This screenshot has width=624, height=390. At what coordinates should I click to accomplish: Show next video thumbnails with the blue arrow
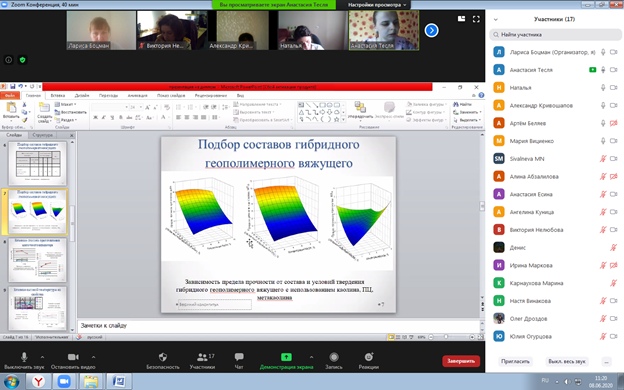[x=431, y=30]
